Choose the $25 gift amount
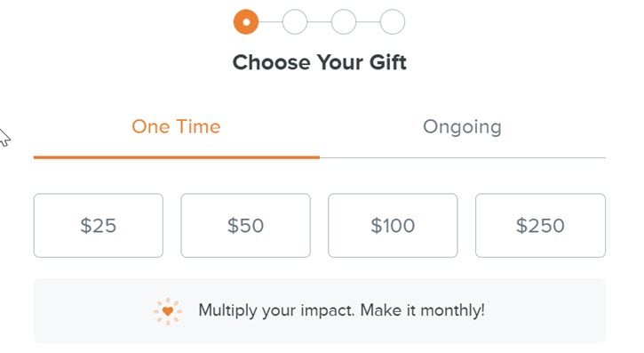The width and height of the screenshot is (644, 353). 99,226
